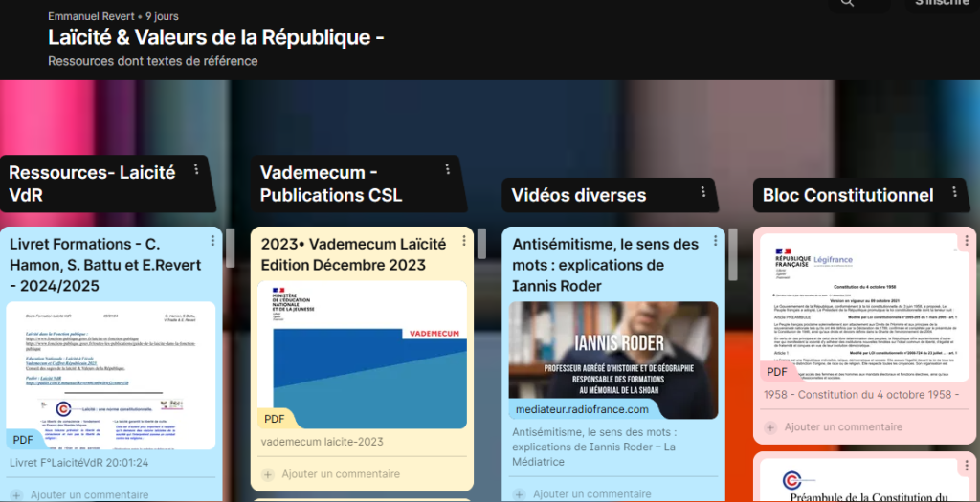The image size is (980, 502).
Task: Open three-dot menu of Bloc Constitutionnel column
Action: (x=954, y=191)
